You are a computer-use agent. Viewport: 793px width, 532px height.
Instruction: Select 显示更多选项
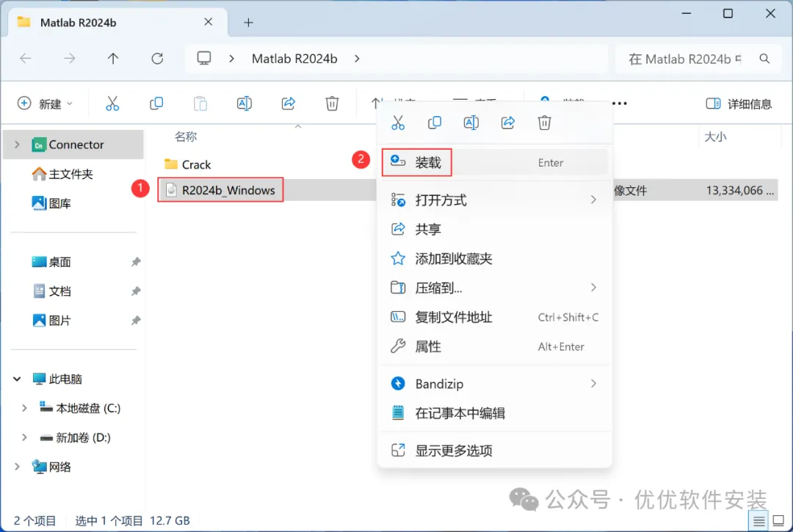pyautogui.click(x=494, y=451)
